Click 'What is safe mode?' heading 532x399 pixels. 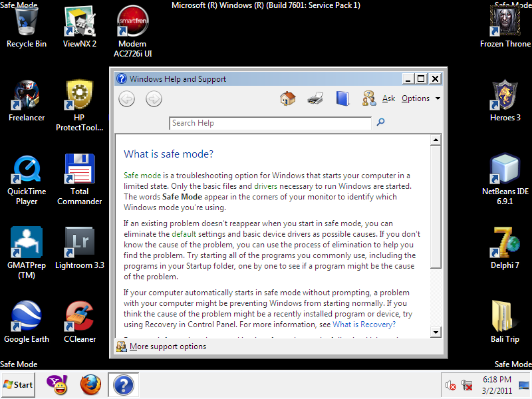169,154
